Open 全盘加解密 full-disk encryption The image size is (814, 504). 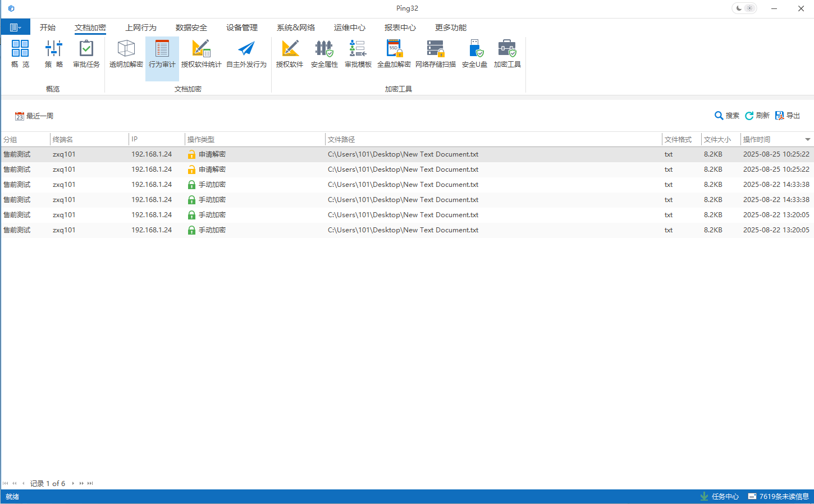394,54
